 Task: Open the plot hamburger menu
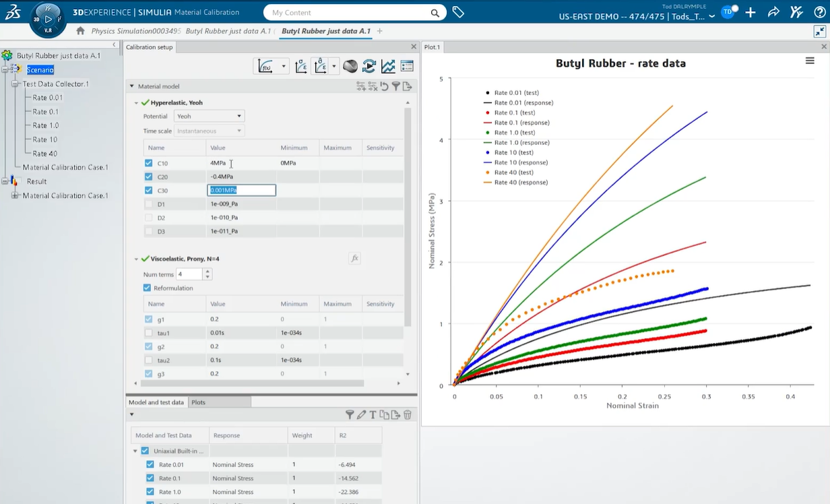810,61
